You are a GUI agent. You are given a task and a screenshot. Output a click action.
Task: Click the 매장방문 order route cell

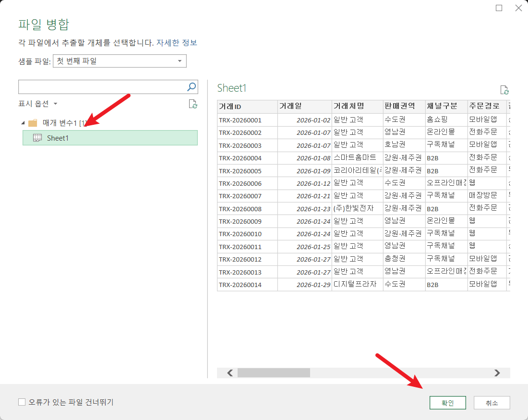click(x=487, y=196)
